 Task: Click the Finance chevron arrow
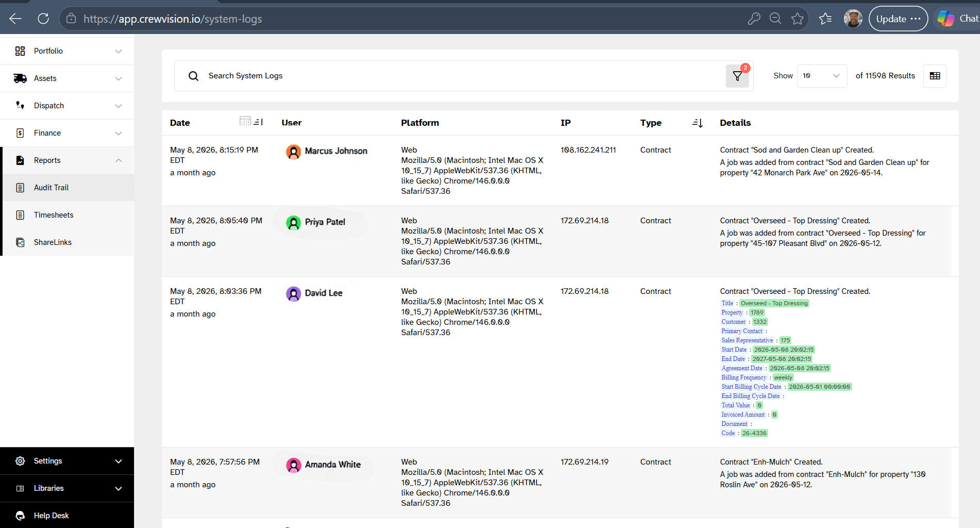(119, 133)
